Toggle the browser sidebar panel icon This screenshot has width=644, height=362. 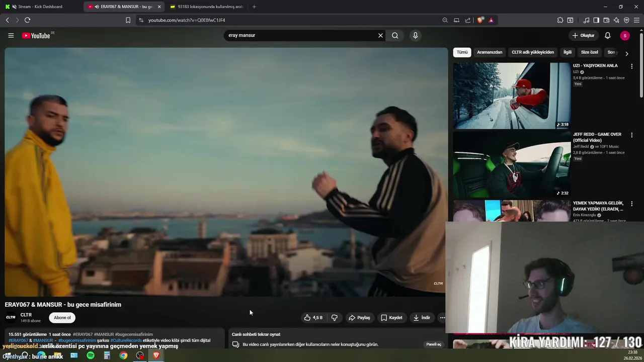click(x=596, y=20)
